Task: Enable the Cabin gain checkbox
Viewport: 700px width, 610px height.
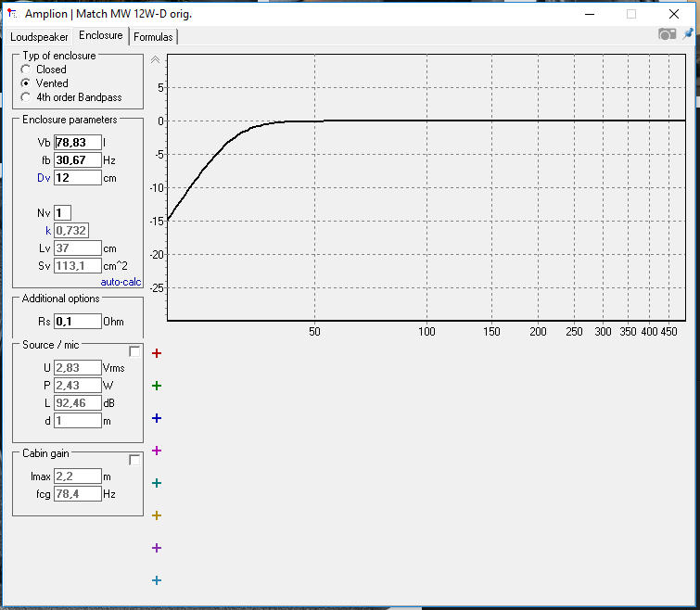Action: 134,460
